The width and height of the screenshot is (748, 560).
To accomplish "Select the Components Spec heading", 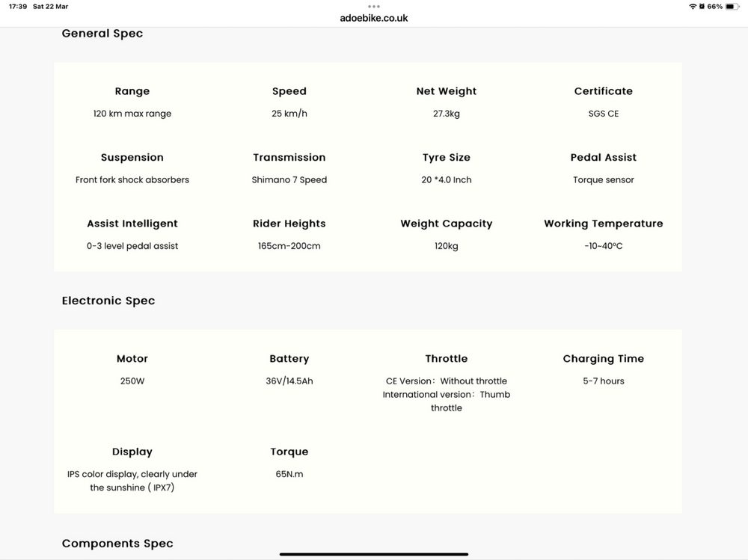I will [x=117, y=544].
